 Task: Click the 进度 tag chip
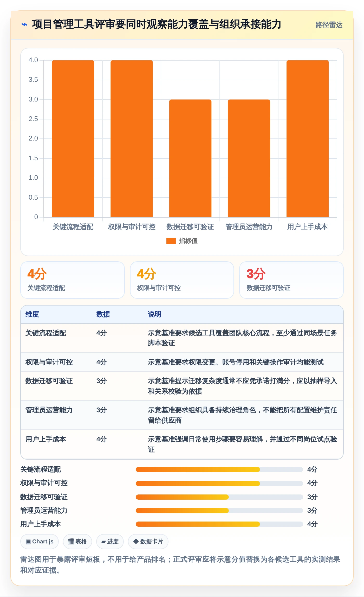(110, 542)
